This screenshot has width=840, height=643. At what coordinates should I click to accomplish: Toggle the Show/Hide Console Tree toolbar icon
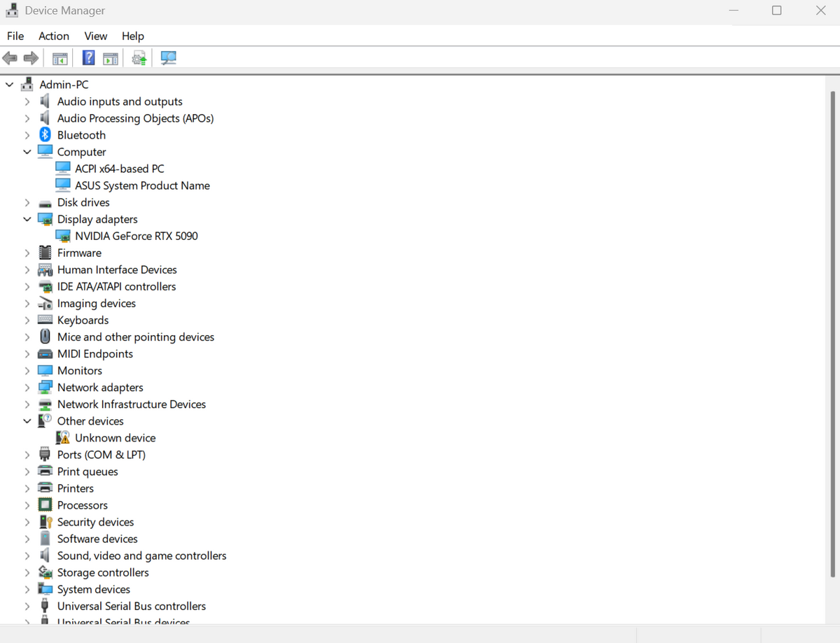pos(60,58)
